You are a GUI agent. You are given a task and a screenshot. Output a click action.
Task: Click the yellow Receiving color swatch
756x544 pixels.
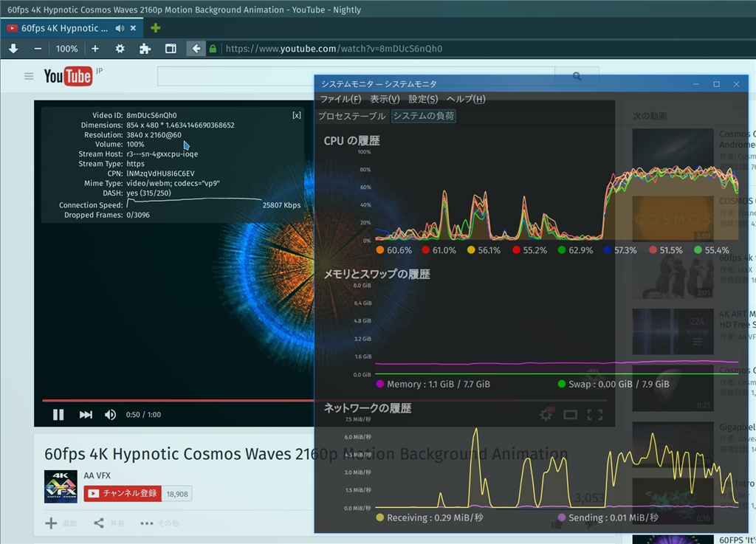pos(380,517)
